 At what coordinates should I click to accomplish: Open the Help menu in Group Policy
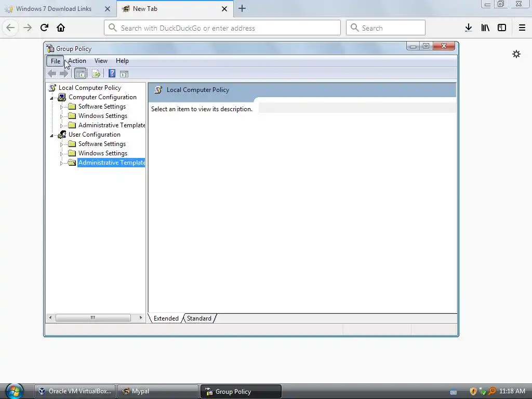click(x=122, y=61)
